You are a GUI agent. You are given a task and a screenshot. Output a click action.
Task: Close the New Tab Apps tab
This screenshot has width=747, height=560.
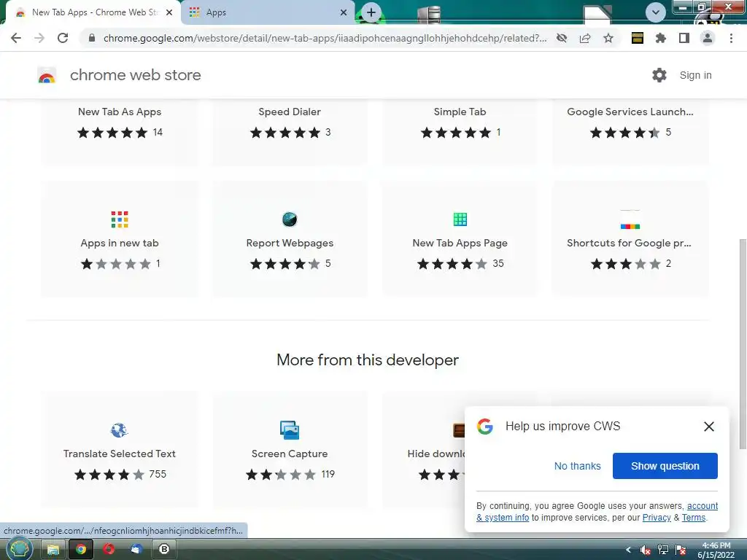click(169, 12)
